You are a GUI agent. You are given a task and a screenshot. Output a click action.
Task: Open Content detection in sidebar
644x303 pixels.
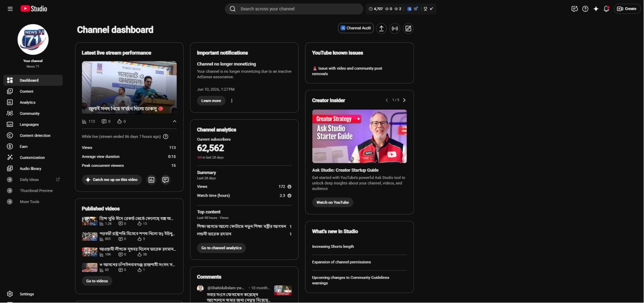(x=33, y=135)
